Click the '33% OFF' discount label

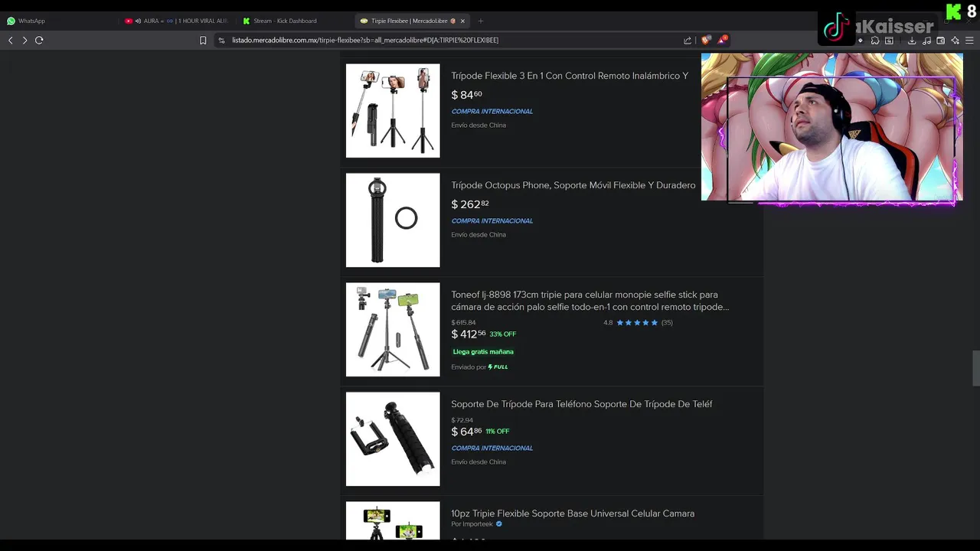503,334
